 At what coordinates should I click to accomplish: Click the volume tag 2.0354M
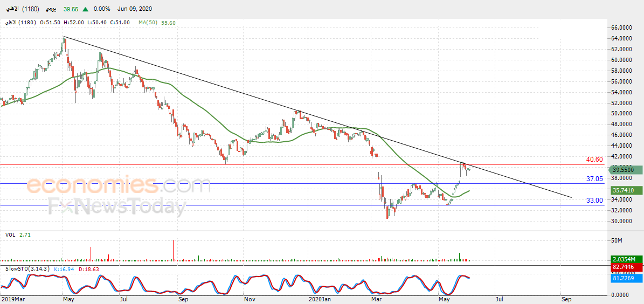pyautogui.click(x=624, y=259)
